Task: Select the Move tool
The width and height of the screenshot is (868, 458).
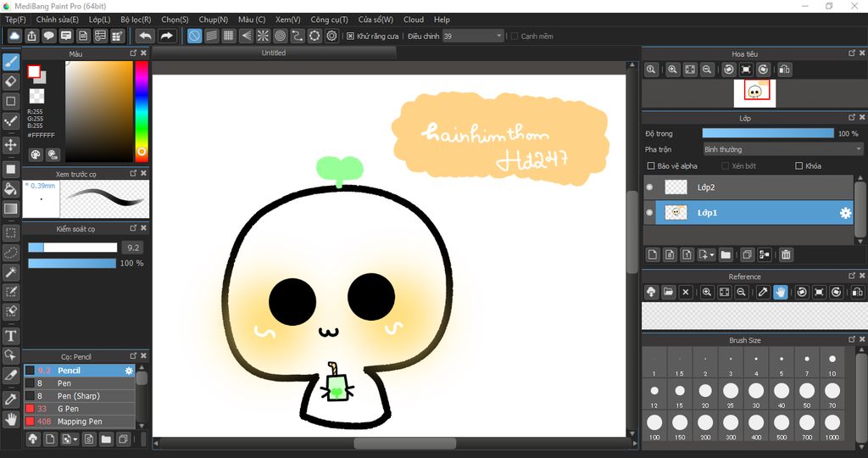Action: [11, 145]
